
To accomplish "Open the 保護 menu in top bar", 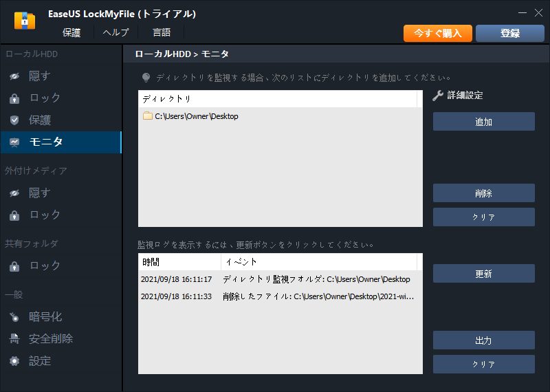I will (x=71, y=32).
